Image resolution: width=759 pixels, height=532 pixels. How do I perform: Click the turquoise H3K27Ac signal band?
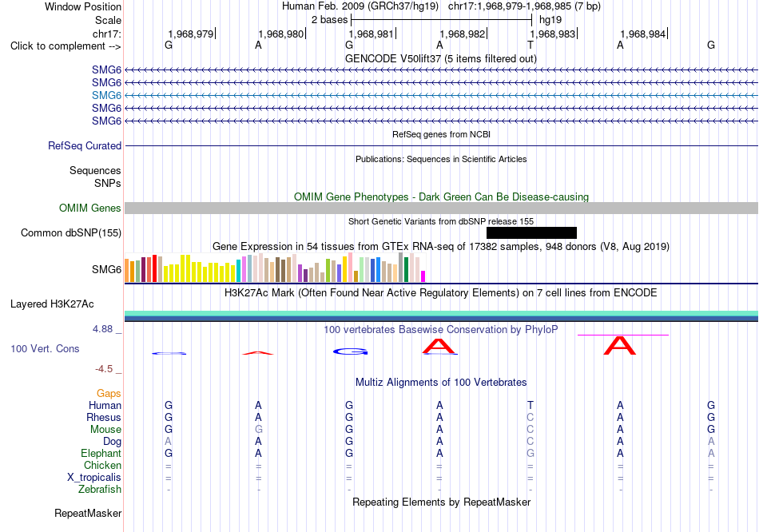click(441, 313)
